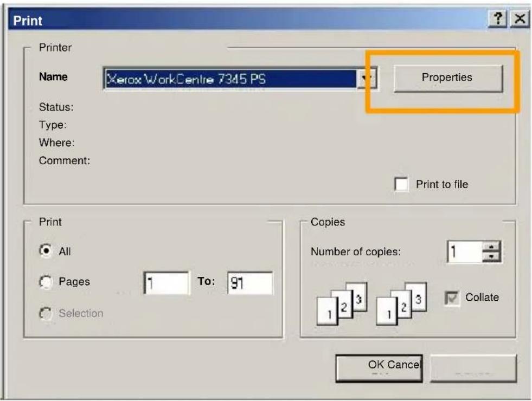Toggle the Collate checkbox

point(452,297)
